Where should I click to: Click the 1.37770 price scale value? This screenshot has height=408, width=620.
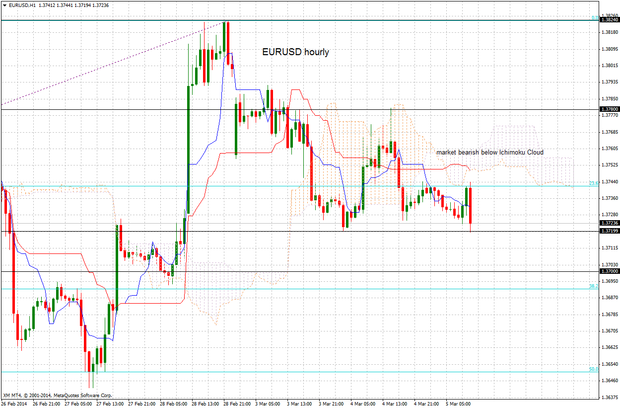point(609,115)
